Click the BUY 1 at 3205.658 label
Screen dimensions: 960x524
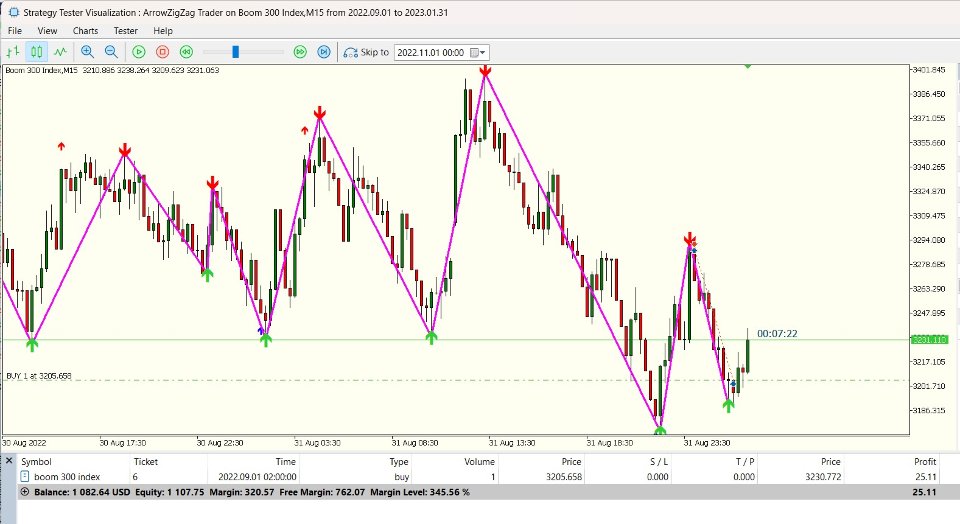coord(39,376)
